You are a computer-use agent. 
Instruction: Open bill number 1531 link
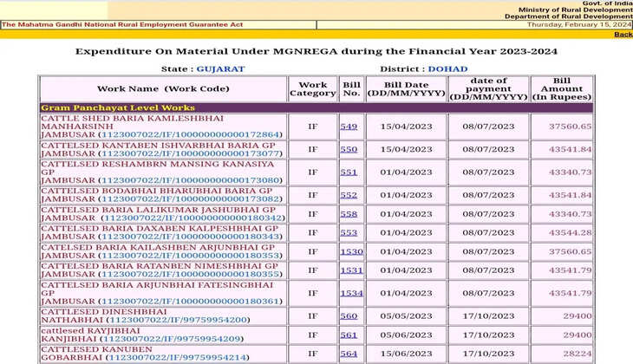click(x=351, y=270)
